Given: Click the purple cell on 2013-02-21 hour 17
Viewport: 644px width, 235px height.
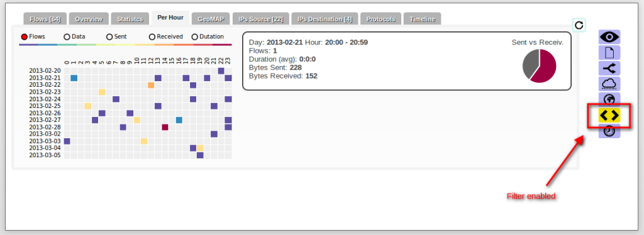Looking at the screenshot, I should pyautogui.click(x=186, y=78).
